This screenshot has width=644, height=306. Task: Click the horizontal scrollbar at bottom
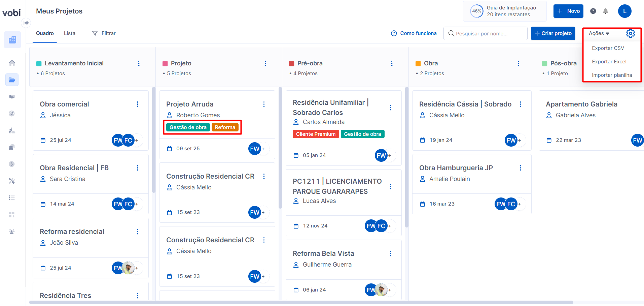point(301,302)
